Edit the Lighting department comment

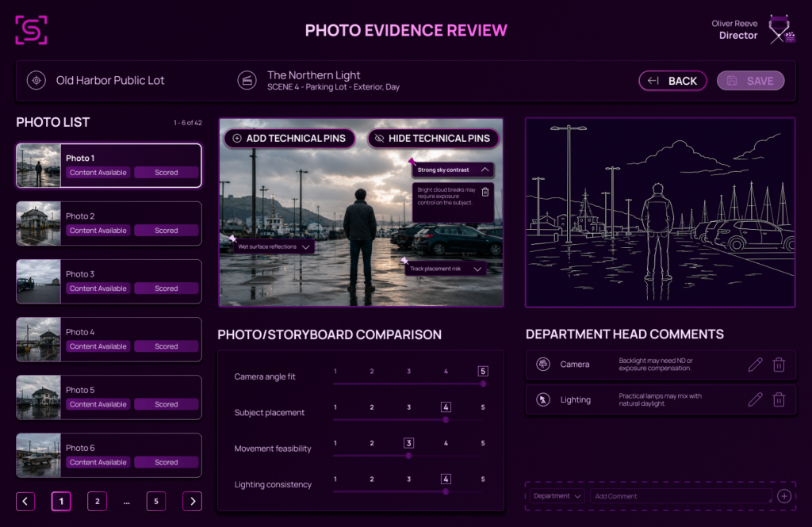click(x=755, y=399)
